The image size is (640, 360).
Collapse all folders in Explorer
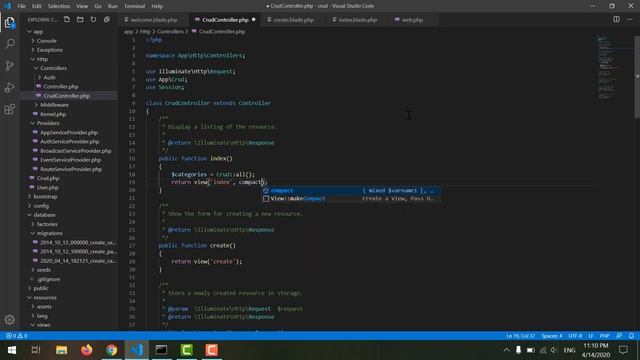[x=107, y=20]
